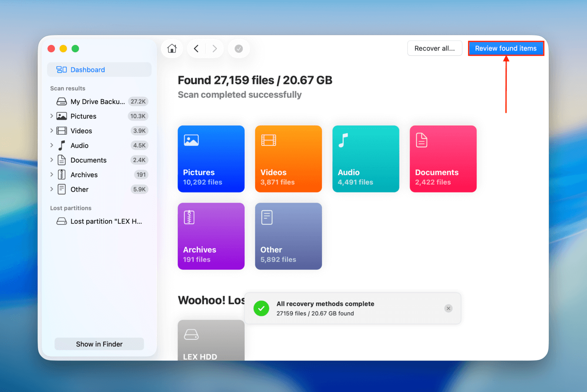Screen dimensions: 587x392
Task: Open the Videos category tile
Action: pyautogui.click(x=288, y=159)
